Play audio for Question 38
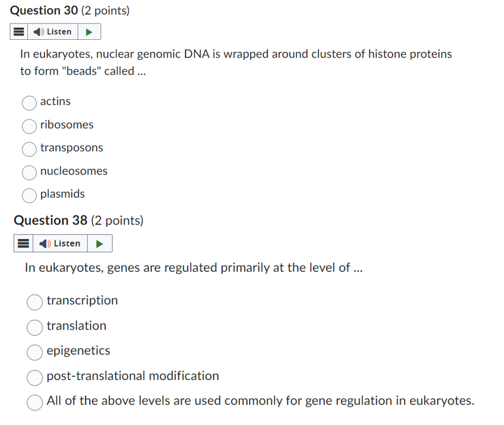 tap(99, 243)
